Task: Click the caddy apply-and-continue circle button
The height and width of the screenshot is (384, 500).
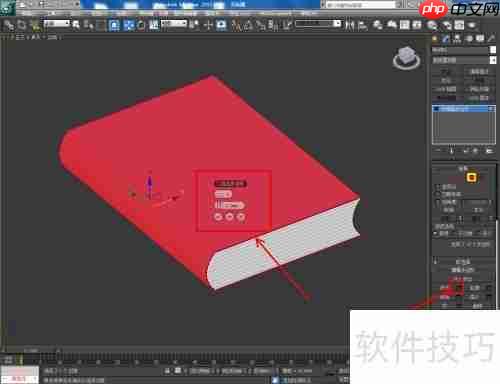Action: pos(229,217)
